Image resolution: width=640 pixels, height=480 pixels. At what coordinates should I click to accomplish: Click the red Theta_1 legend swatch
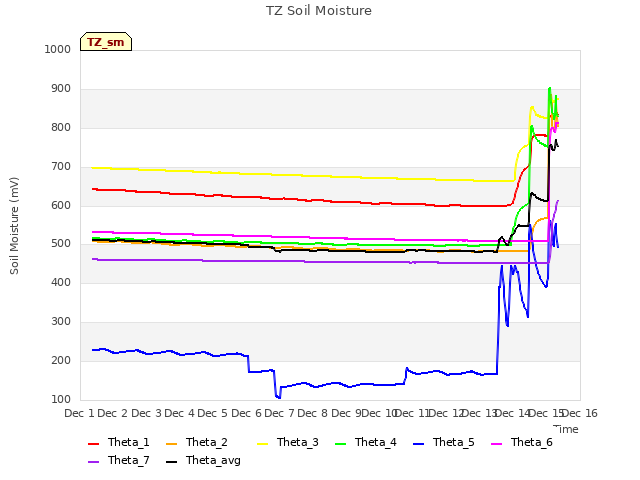93,444
